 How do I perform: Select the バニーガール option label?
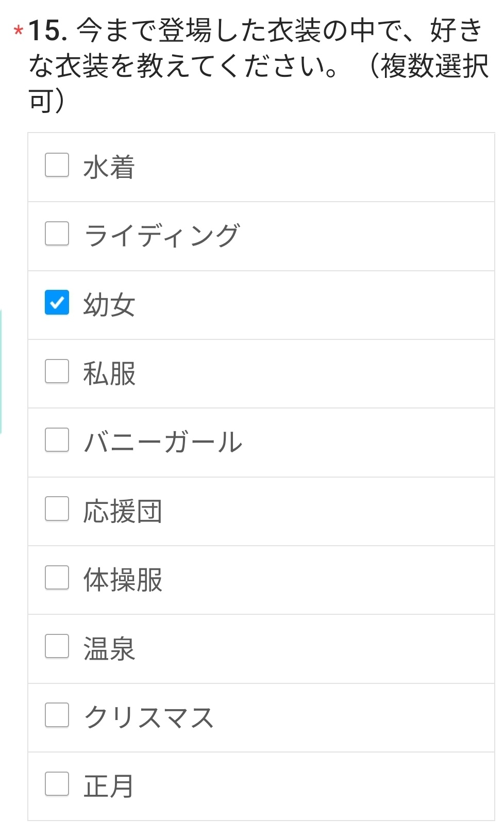tap(163, 443)
